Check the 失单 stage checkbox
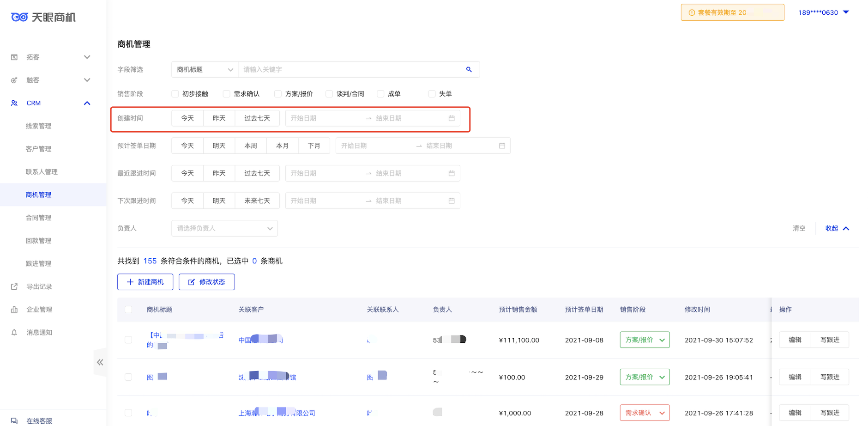The image size is (868, 426). [x=432, y=94]
